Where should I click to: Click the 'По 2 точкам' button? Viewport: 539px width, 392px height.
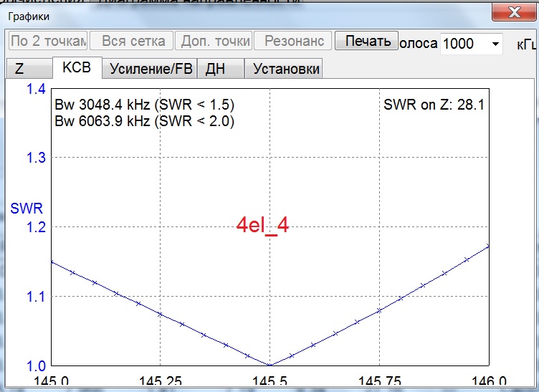point(47,42)
